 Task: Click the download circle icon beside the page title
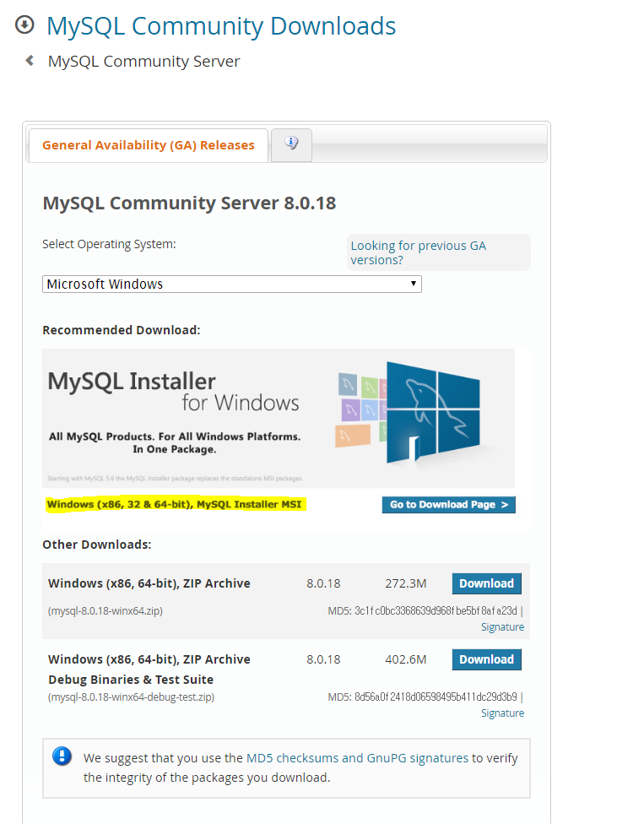(x=24, y=24)
